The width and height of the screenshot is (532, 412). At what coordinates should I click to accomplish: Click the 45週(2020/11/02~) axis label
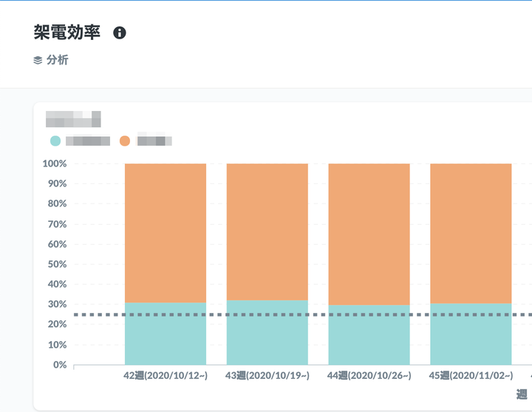pos(471,376)
